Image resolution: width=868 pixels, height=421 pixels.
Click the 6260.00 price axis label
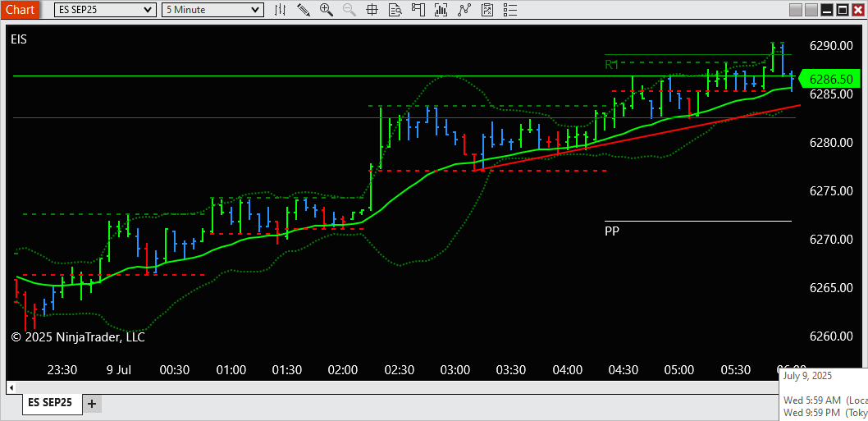click(x=831, y=336)
